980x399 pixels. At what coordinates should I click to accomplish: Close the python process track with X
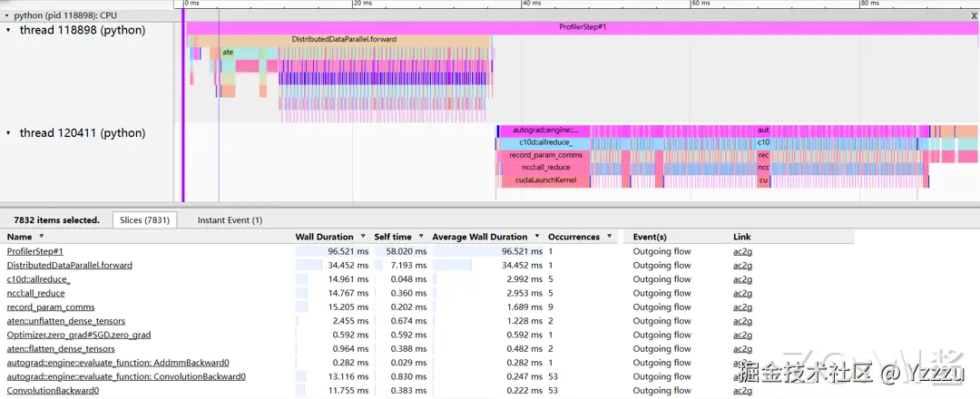(x=974, y=15)
